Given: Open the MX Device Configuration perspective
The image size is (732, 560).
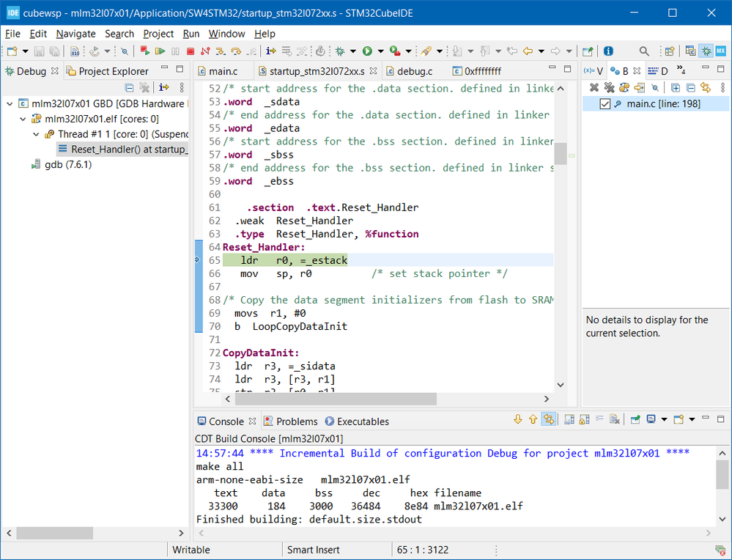Looking at the screenshot, I should coord(721,51).
